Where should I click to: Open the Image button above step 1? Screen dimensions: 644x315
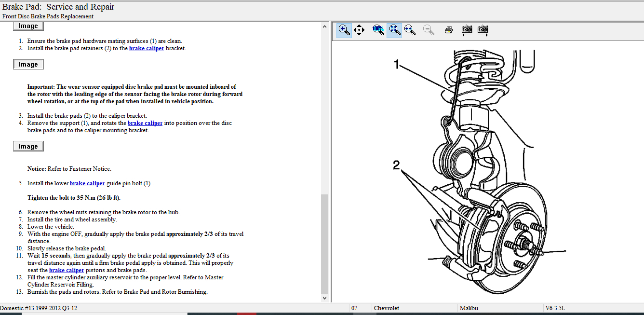click(28, 26)
